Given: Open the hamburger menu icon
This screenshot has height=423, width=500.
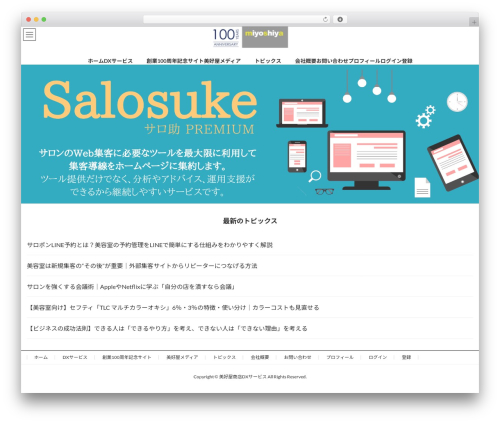Looking at the screenshot, I should point(29,34).
